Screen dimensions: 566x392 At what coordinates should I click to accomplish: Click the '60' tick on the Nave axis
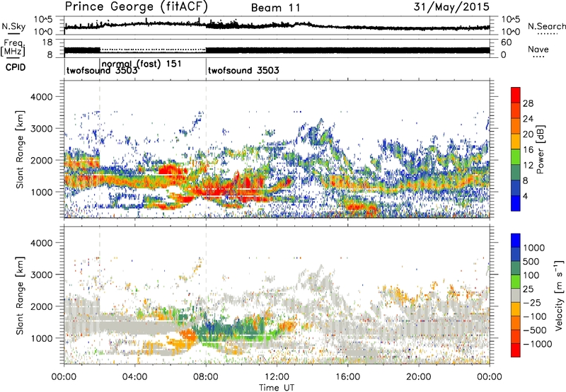506,42
